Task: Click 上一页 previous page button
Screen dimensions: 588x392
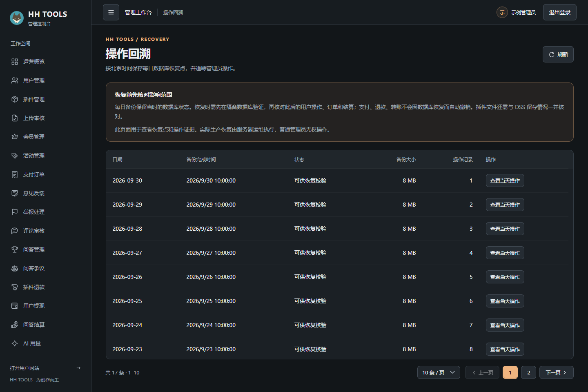Action: pos(482,372)
